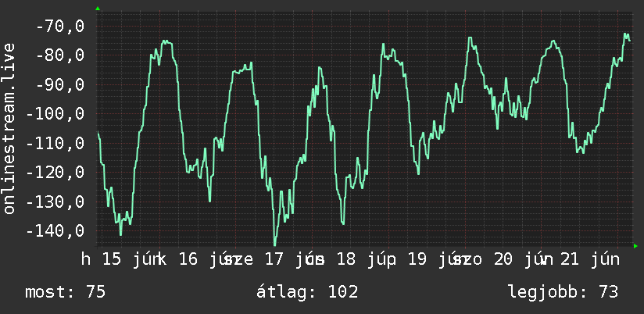The image size is (644, 314).
Task: Click the 'átlag: 102' average value
Action: pos(307,292)
